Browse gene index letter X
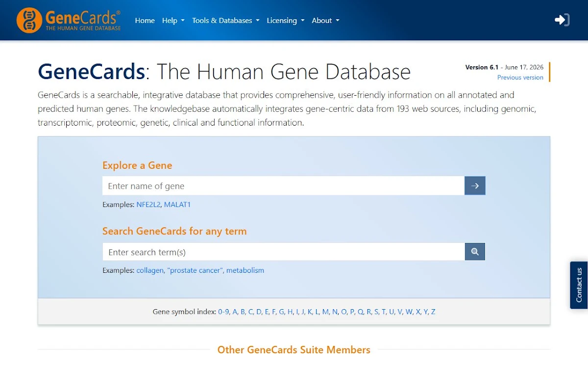 tap(418, 312)
